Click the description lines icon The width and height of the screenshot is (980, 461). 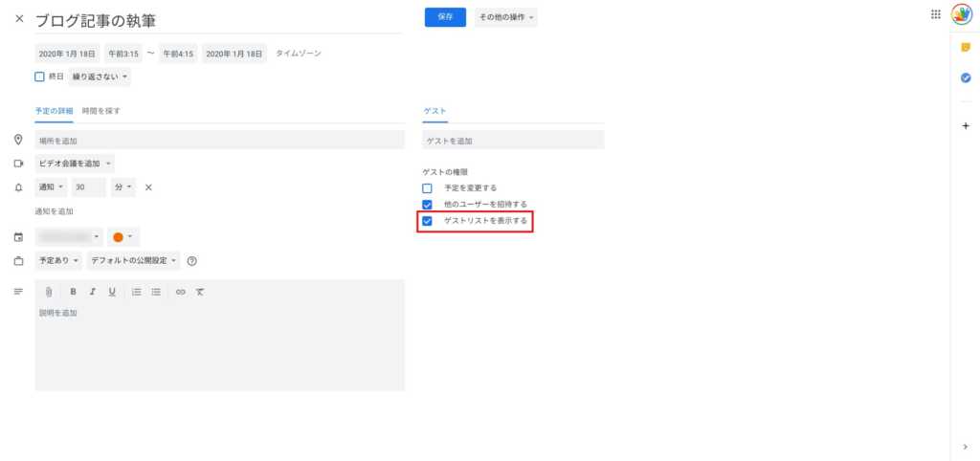pyautogui.click(x=19, y=292)
